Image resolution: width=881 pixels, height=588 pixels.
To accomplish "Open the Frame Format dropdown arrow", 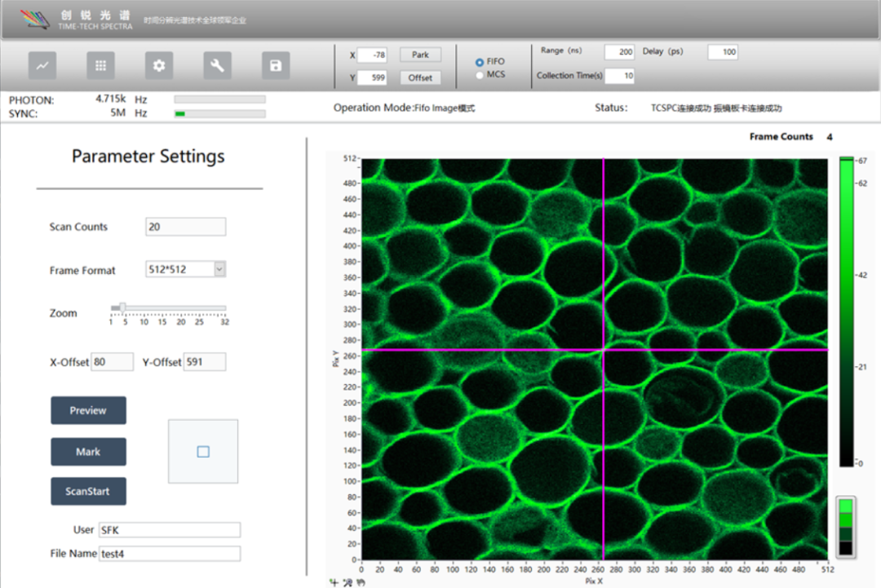I will coord(219,269).
